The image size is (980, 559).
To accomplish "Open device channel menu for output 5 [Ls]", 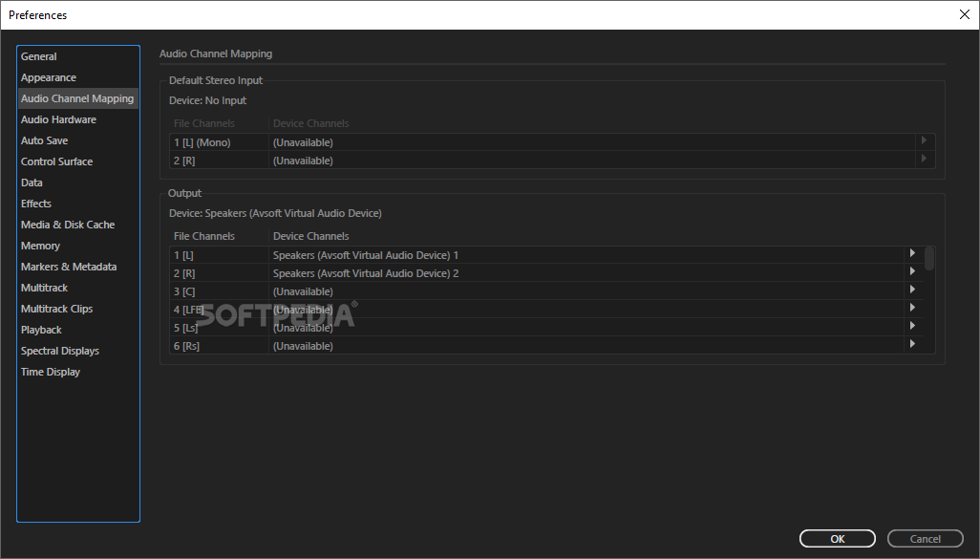I will click(912, 326).
